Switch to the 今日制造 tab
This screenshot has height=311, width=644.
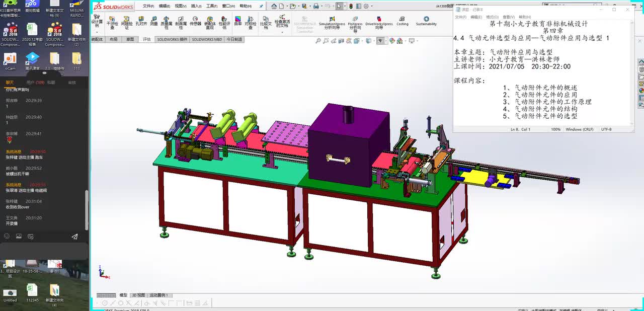234,39
